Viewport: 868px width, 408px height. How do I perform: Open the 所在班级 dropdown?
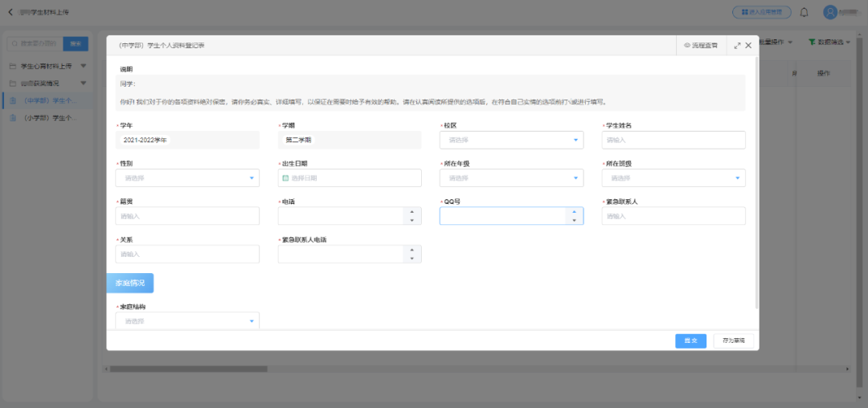pyautogui.click(x=674, y=178)
